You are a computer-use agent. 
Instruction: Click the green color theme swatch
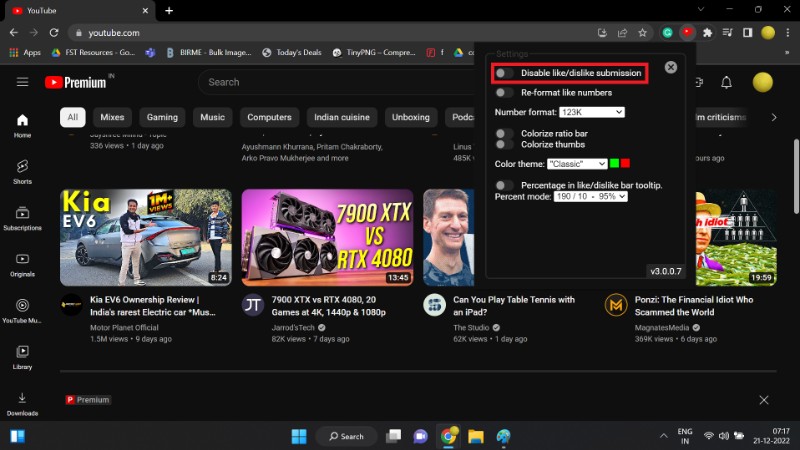pyautogui.click(x=615, y=163)
